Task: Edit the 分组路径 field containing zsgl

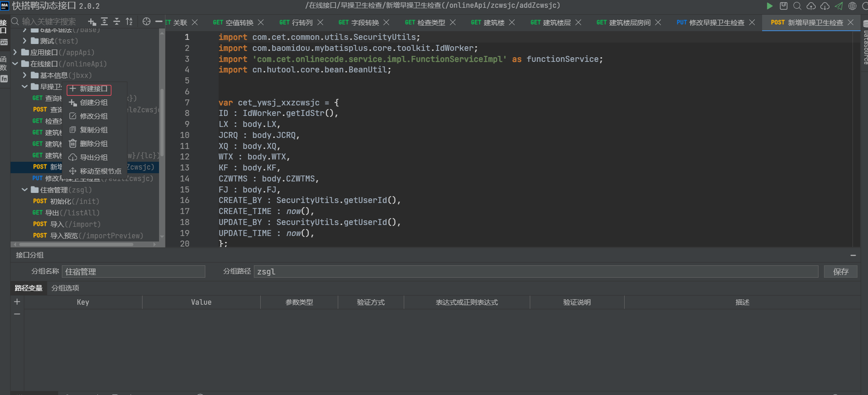Action: [536, 272]
